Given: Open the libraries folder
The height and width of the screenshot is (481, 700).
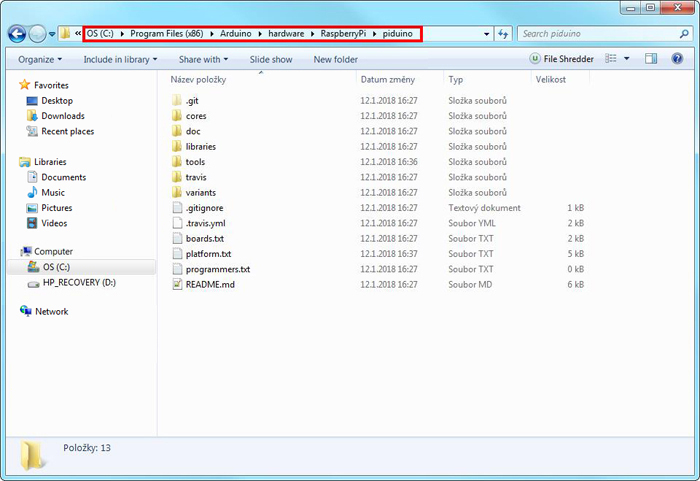Looking at the screenshot, I should (200, 147).
